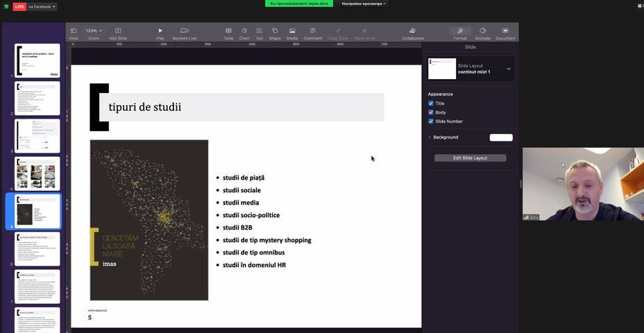Open the Zoom percentage dropdown
644x333 pixels.
coord(94,31)
